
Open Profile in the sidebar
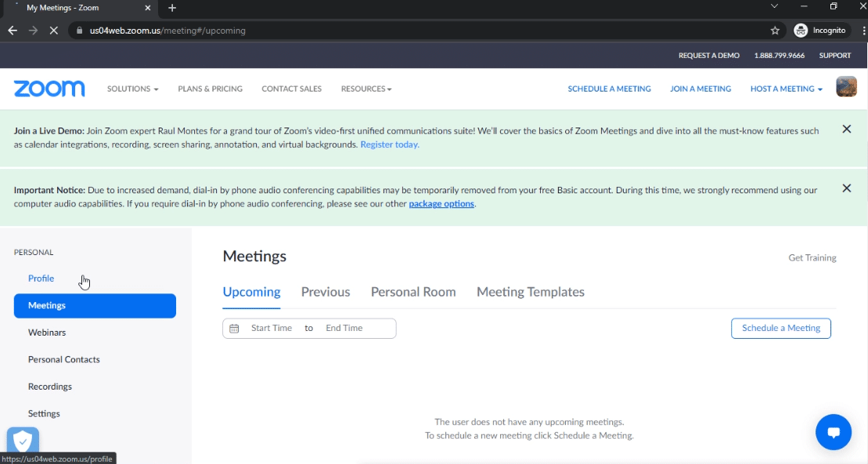41,279
